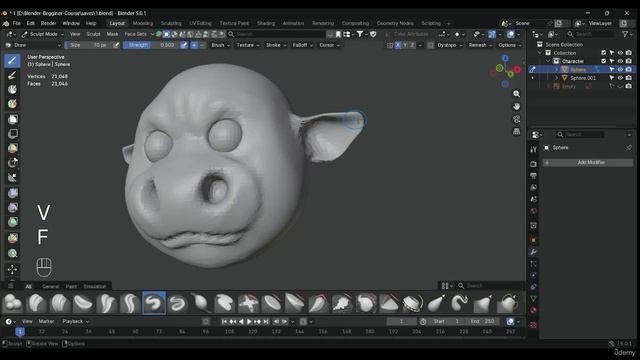The width and height of the screenshot is (640, 360).
Task: Click the pan hand viewport icon
Action: (x=516, y=106)
